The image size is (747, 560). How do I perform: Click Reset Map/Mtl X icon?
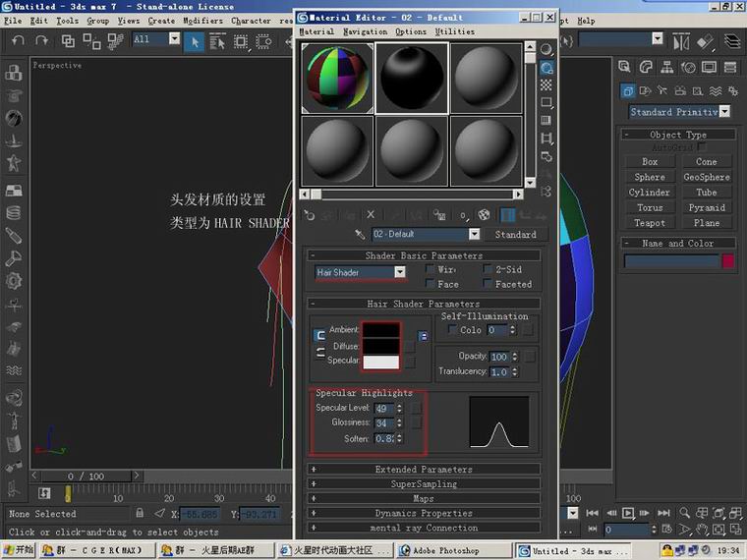(x=371, y=215)
